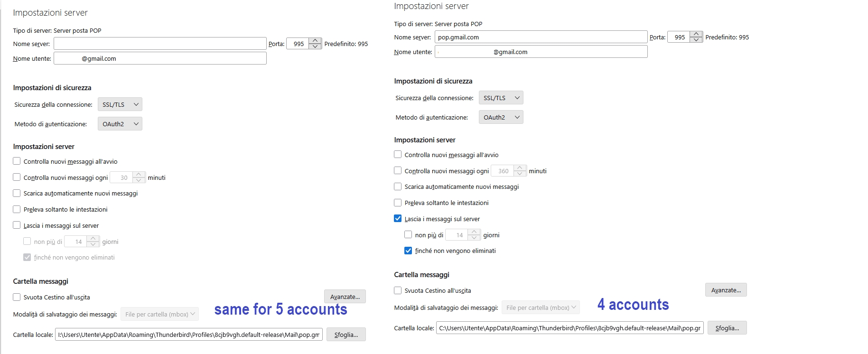Tick the unchecked Lascia i messaggi sul server box
Screen dimensions: 868x354
click(17, 225)
